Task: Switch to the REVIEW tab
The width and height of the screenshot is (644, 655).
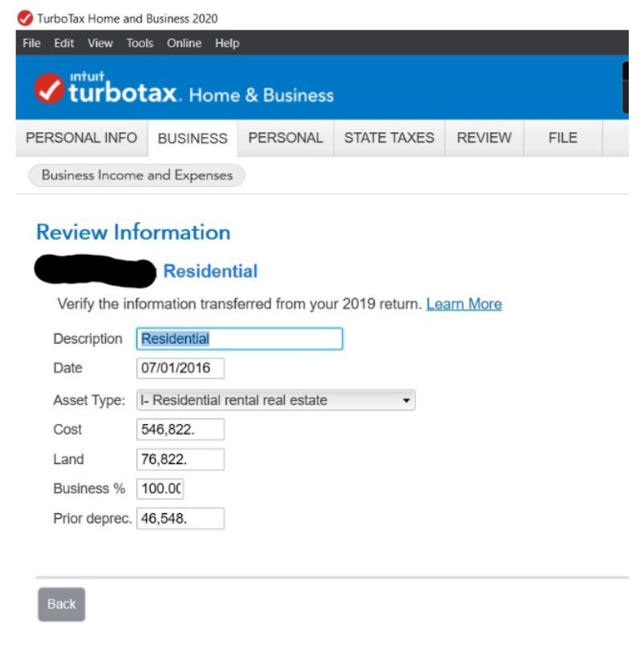Action: click(484, 138)
